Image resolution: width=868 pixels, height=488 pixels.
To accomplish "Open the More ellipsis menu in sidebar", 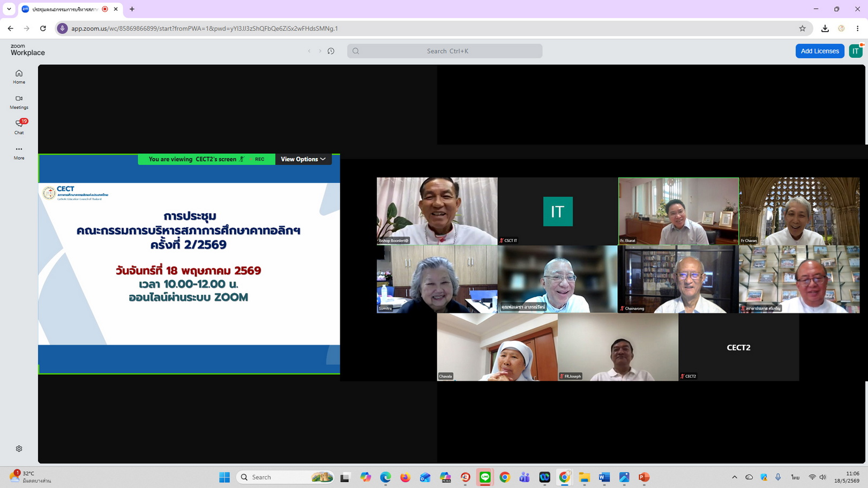I will [x=19, y=152].
